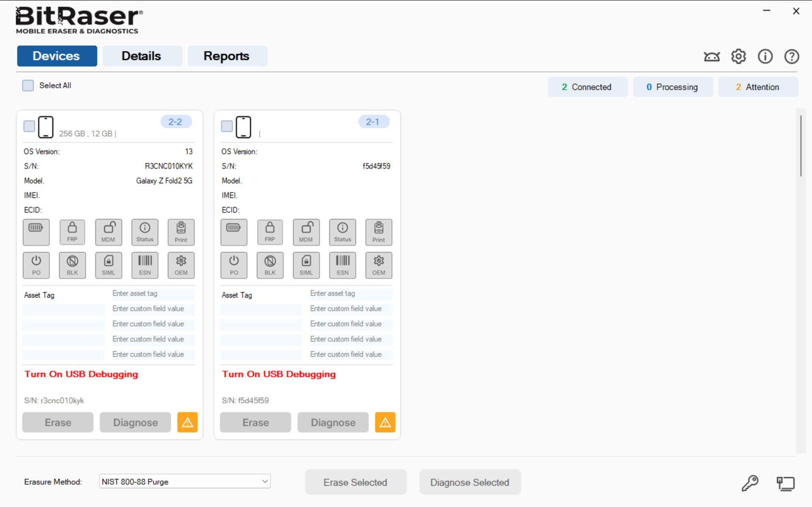812x507 pixels.
Task: Click Print icon on R3CNC010KYK card
Action: 181,232
